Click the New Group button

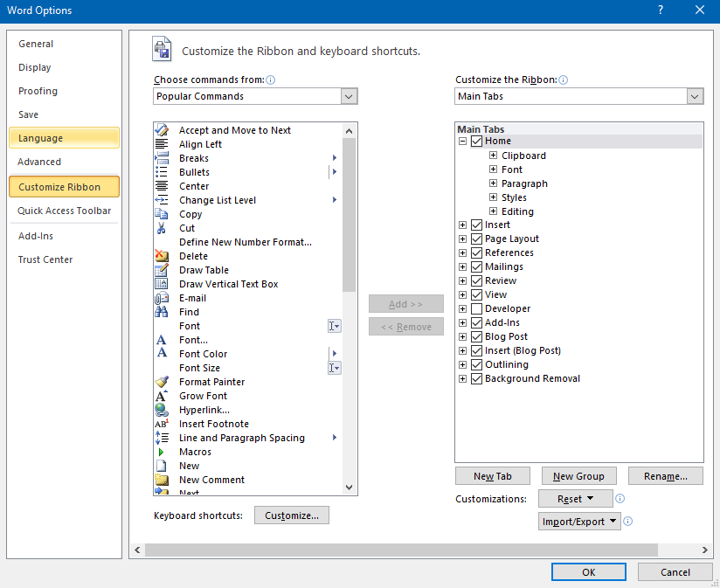578,476
